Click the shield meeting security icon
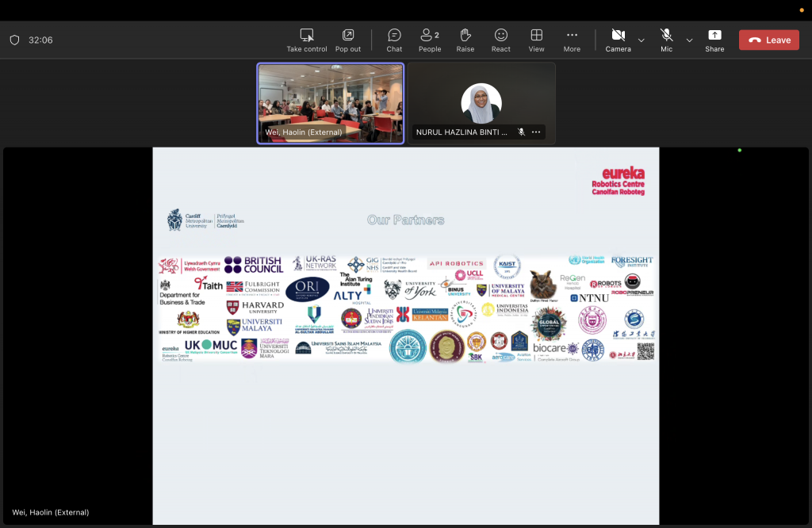Viewport: 812px width, 528px height. click(x=14, y=40)
